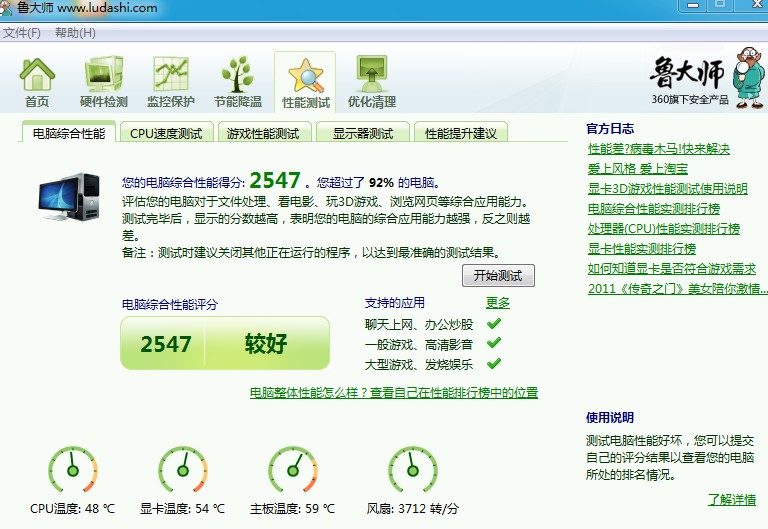Click the 支持的应用 label

[x=394, y=303]
